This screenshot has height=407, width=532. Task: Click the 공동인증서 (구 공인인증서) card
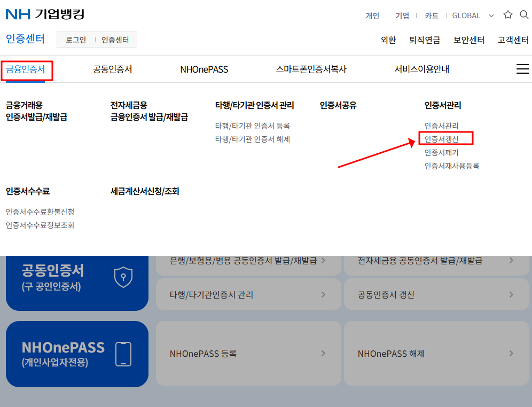pyautogui.click(x=77, y=283)
